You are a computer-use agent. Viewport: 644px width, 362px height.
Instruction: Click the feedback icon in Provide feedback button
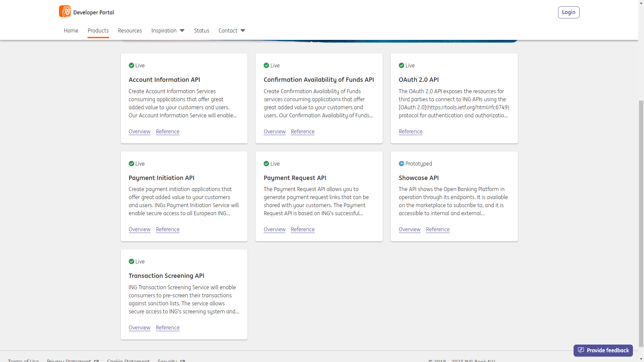click(581, 350)
